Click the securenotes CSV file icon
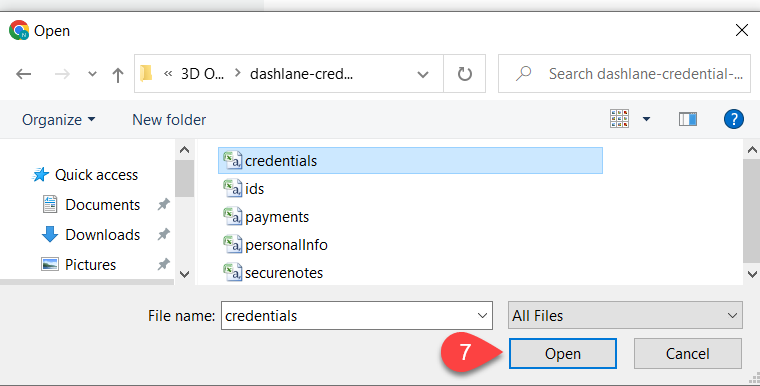 (x=232, y=272)
